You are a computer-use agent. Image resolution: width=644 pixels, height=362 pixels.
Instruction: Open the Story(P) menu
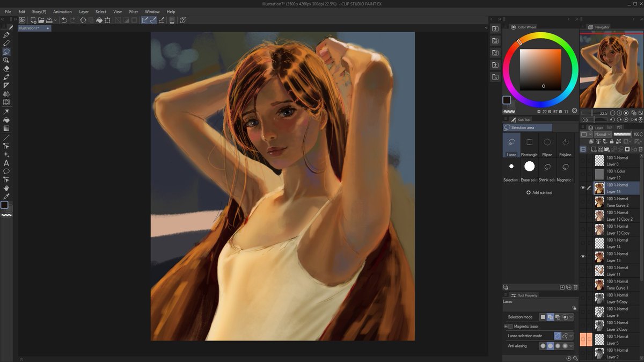pos(39,11)
